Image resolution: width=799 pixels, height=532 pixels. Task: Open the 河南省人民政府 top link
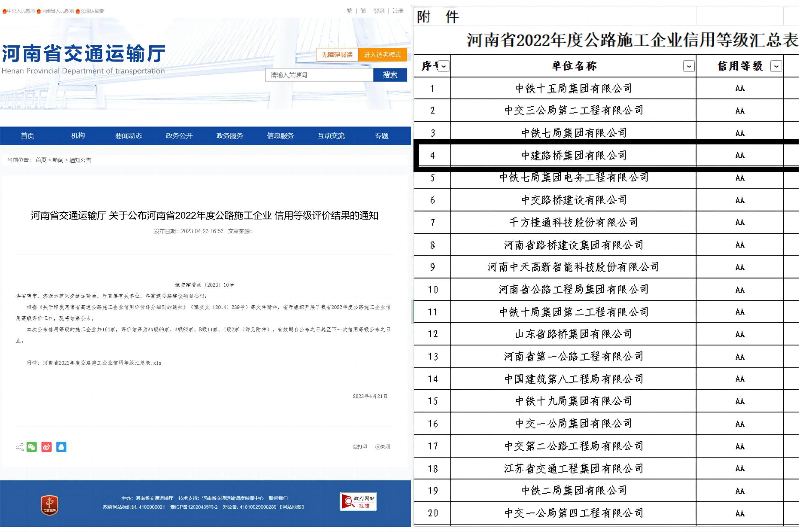[55, 11]
